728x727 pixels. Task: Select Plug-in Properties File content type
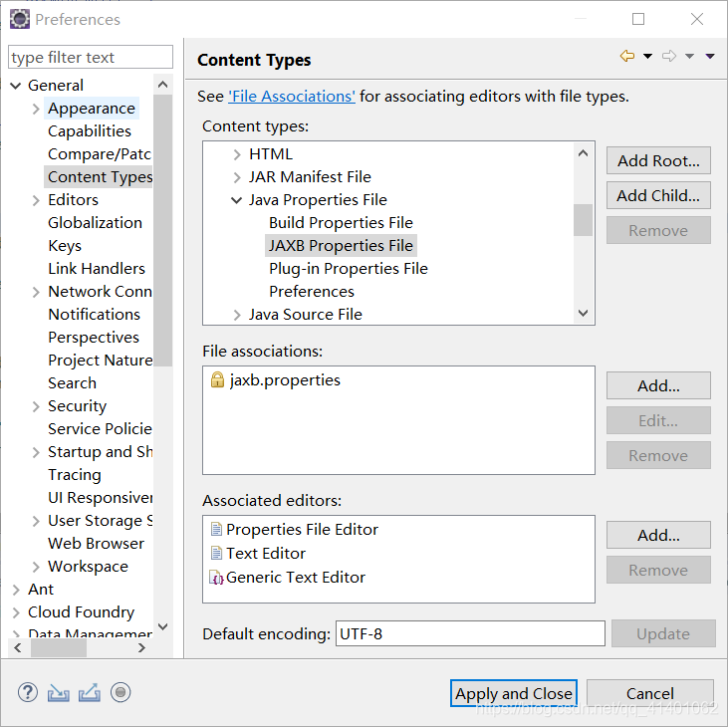(x=349, y=268)
